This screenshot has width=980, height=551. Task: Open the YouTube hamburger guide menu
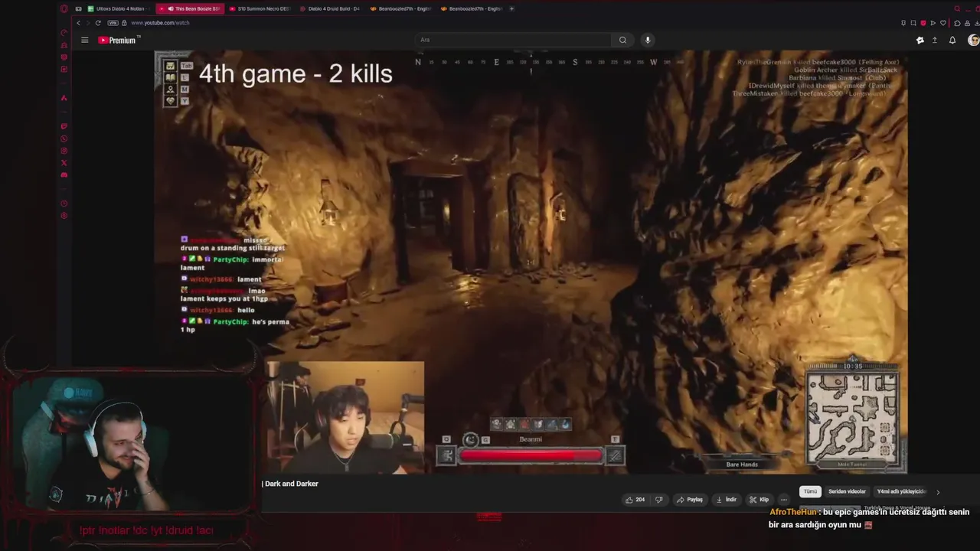coord(85,40)
